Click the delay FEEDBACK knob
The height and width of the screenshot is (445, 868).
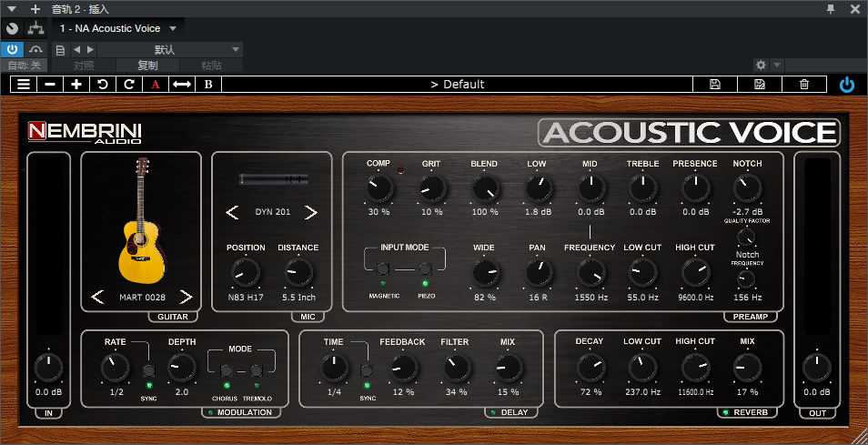point(404,368)
